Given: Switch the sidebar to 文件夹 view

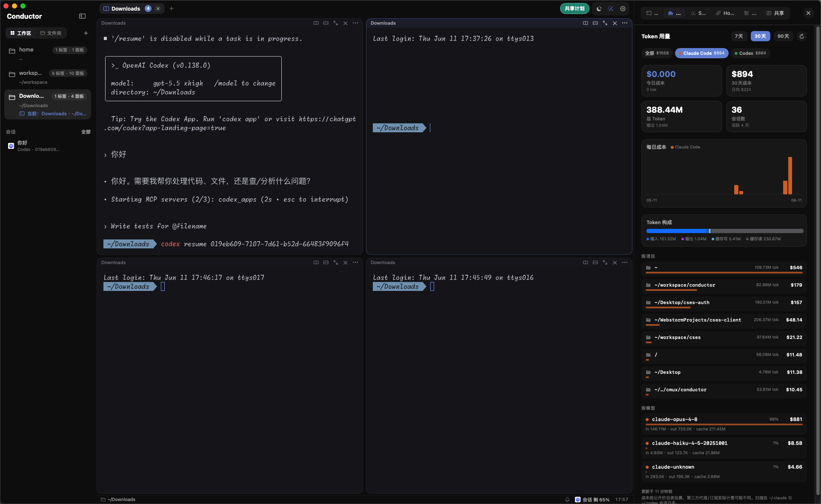Looking at the screenshot, I should tap(51, 33).
